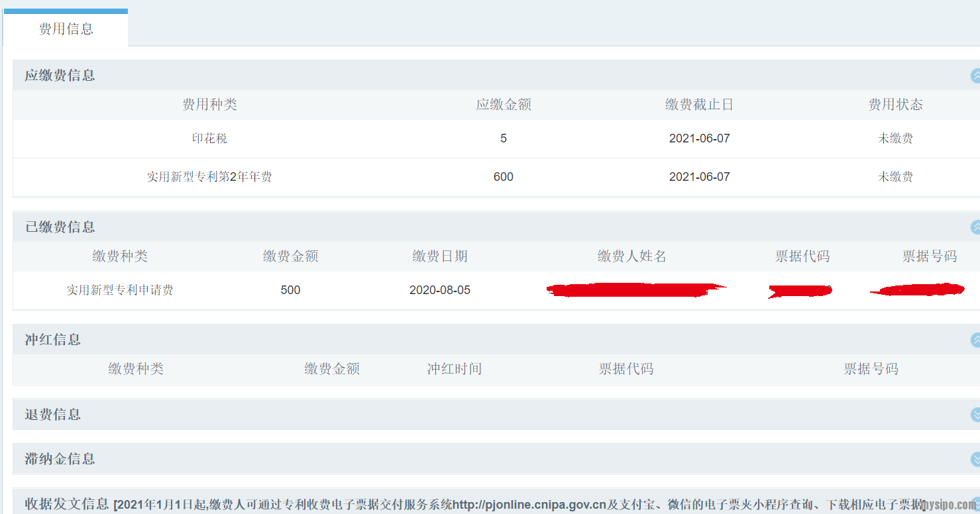Viewport: 980px width, 514px height.
Task: Click the 收据发文信息 section title
Action: pyautogui.click(x=66, y=504)
